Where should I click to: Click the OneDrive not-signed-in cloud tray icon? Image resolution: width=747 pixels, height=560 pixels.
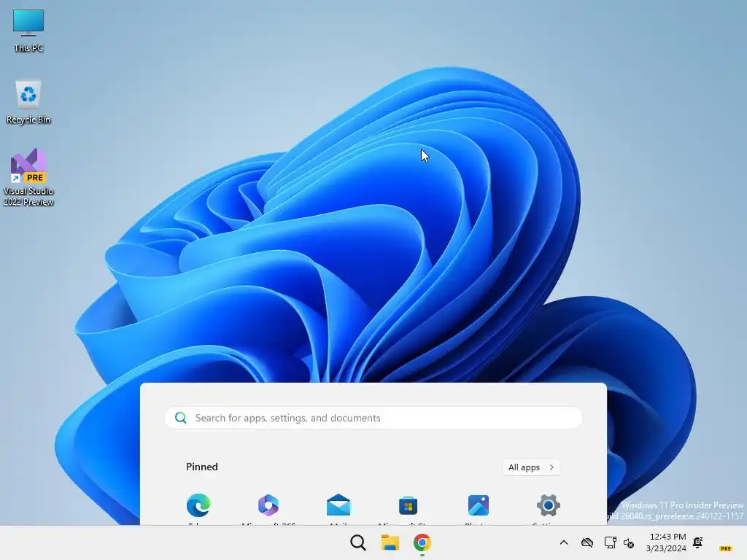587,542
